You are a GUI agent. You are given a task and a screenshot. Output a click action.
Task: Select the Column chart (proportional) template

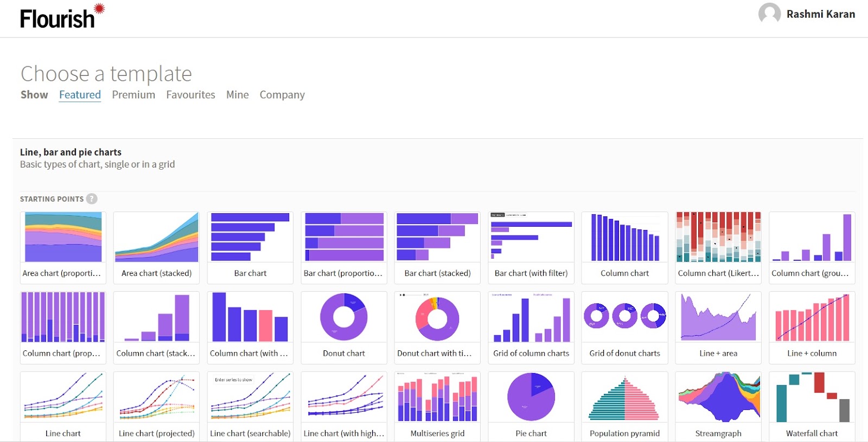click(x=63, y=328)
